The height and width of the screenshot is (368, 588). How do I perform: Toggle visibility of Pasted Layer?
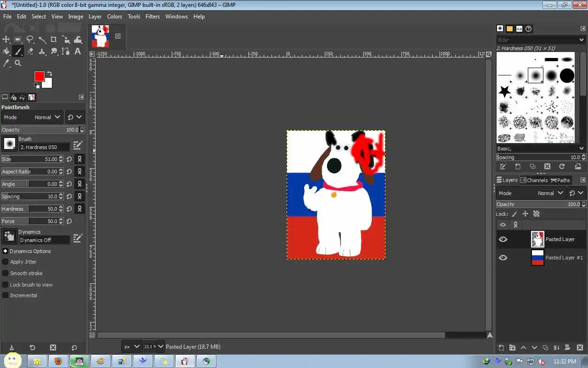pyautogui.click(x=503, y=239)
